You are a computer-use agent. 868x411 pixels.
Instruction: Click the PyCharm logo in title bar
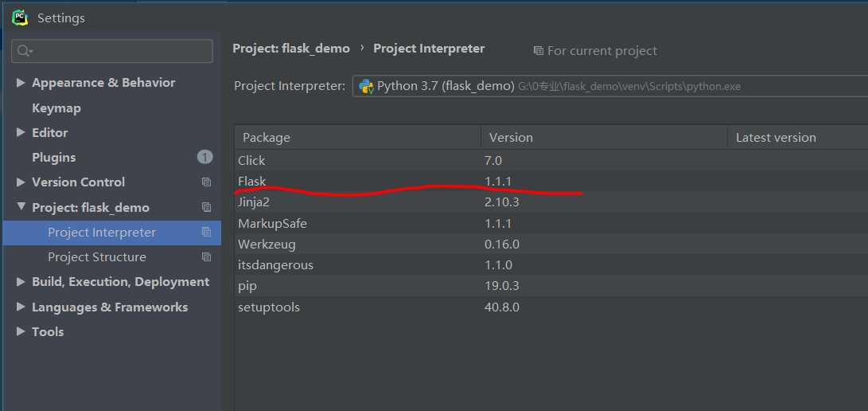[21, 18]
